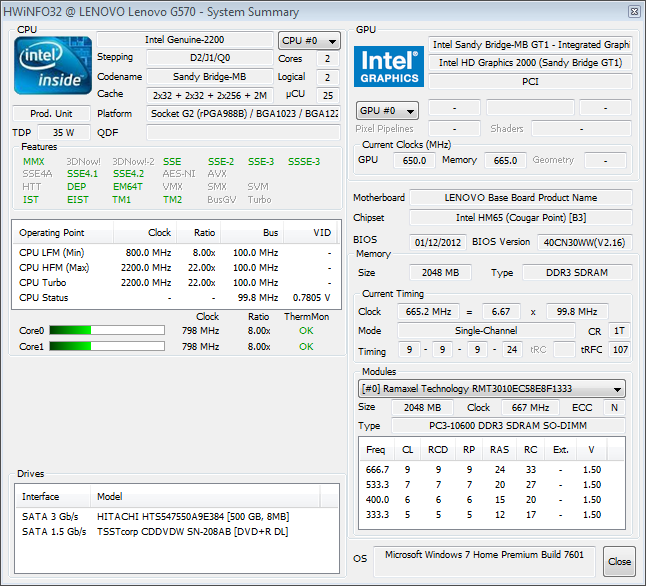Click the BIOS Version field
This screenshot has width=646, height=586.
(x=584, y=242)
